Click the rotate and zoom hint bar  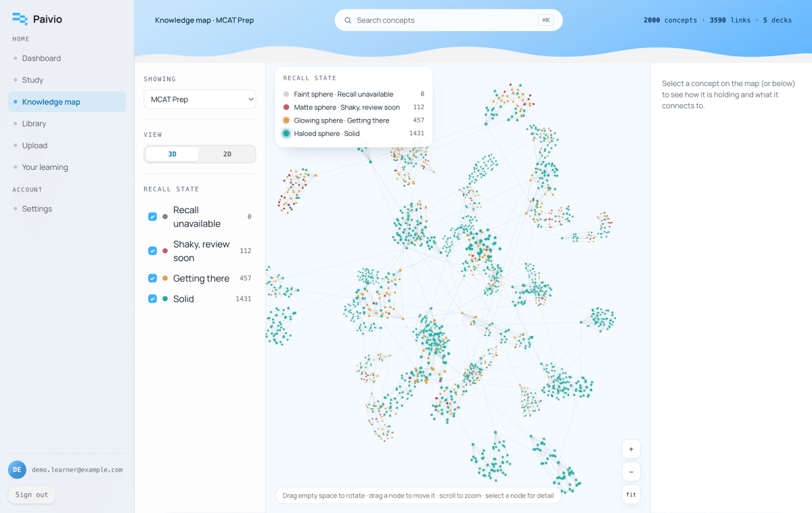418,495
